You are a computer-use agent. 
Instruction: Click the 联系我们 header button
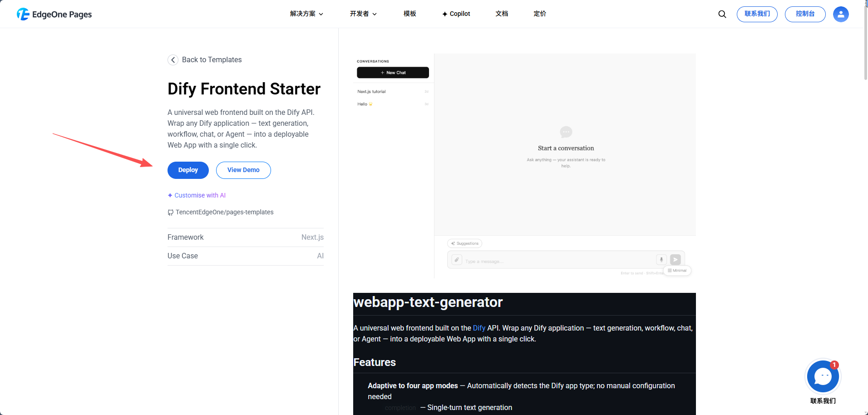coord(757,14)
